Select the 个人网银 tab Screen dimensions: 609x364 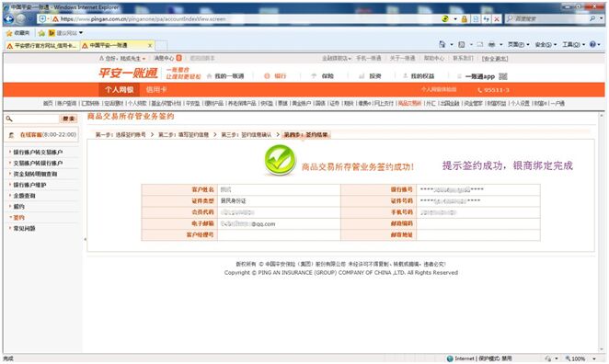(x=119, y=90)
